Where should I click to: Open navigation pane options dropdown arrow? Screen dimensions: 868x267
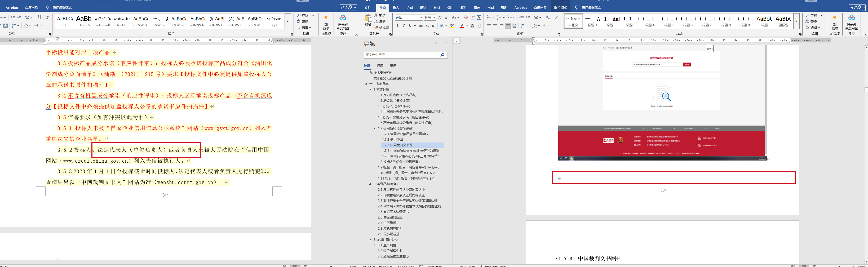[x=435, y=43]
